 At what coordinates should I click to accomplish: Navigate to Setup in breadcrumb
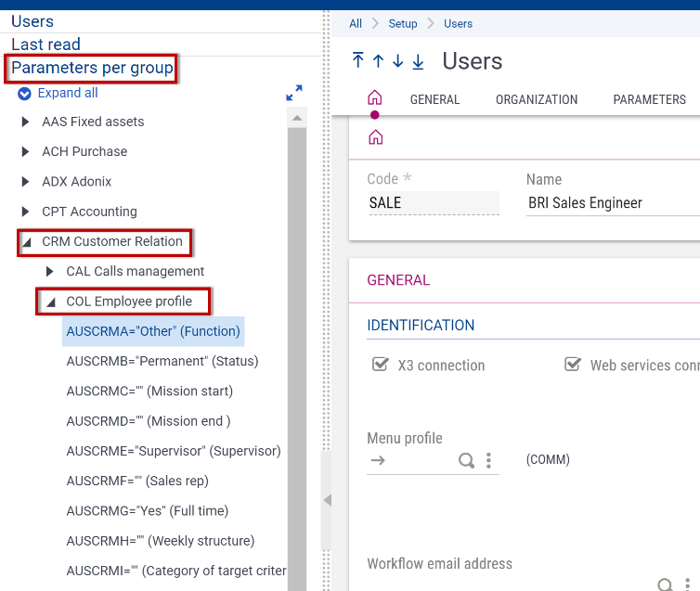tap(402, 23)
